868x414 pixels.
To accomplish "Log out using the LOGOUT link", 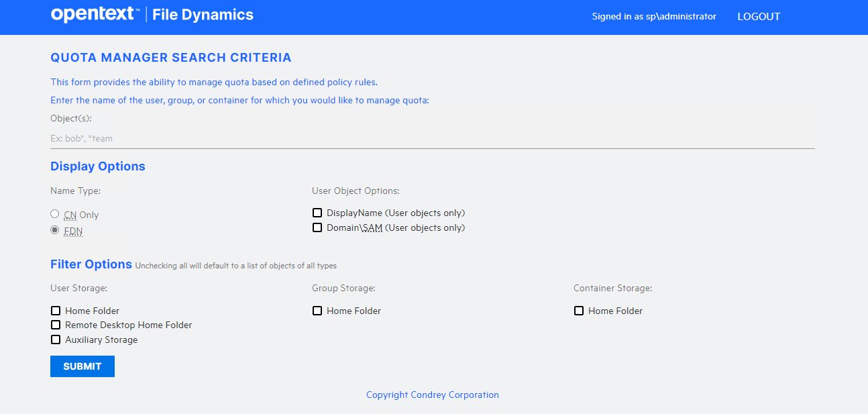I will click(x=759, y=17).
